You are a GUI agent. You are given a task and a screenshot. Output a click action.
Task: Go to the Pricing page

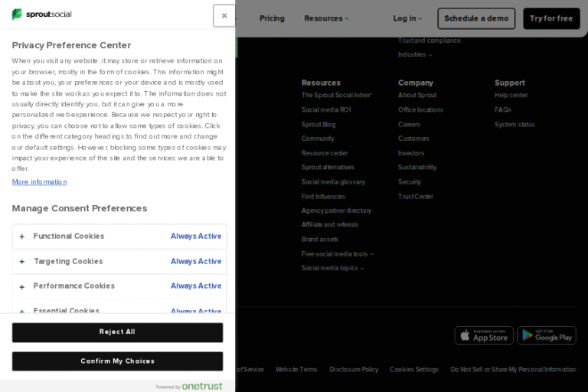272,18
